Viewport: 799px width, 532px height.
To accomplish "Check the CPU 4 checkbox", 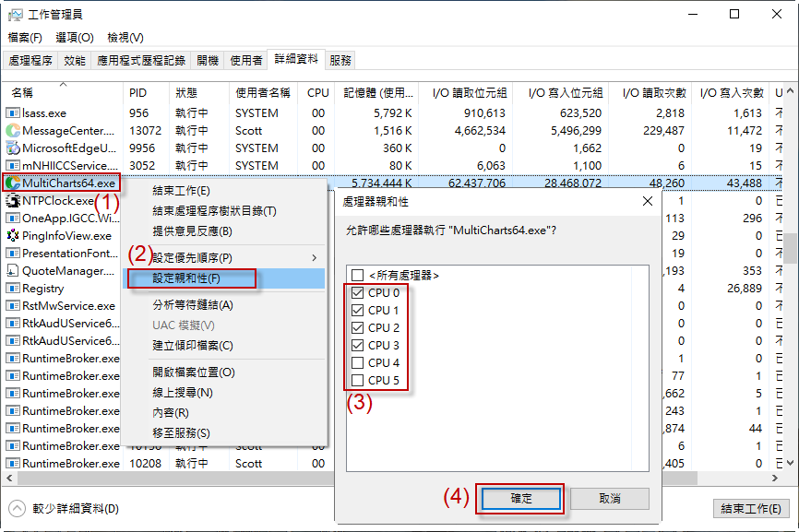I will coord(358,362).
